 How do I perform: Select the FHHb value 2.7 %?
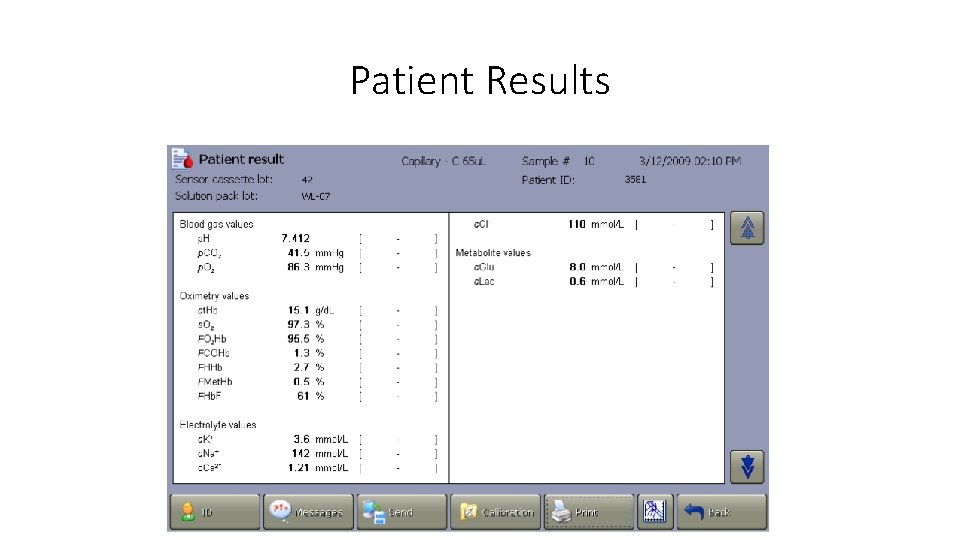(309, 367)
